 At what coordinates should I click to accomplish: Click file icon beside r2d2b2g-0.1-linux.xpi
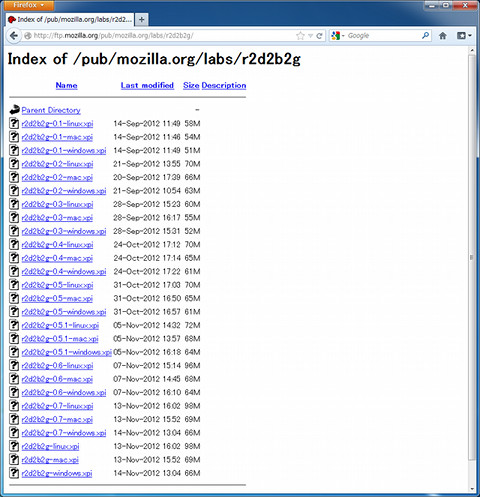click(14, 123)
